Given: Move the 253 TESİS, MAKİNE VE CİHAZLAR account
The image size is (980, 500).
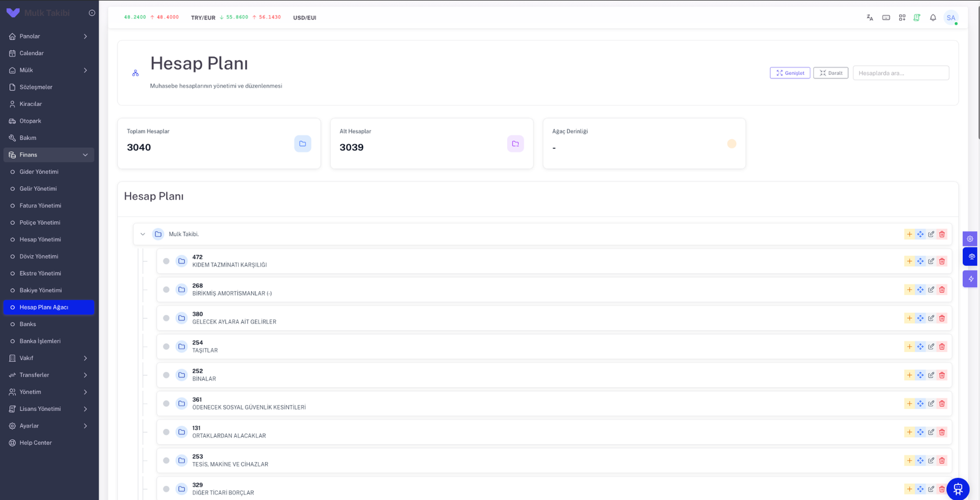Looking at the screenshot, I should point(920,461).
